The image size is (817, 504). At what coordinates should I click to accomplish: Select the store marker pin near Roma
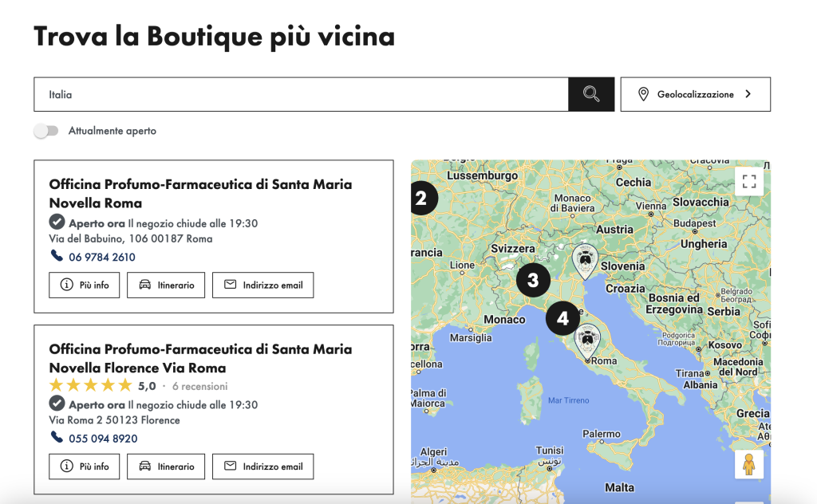point(588,341)
